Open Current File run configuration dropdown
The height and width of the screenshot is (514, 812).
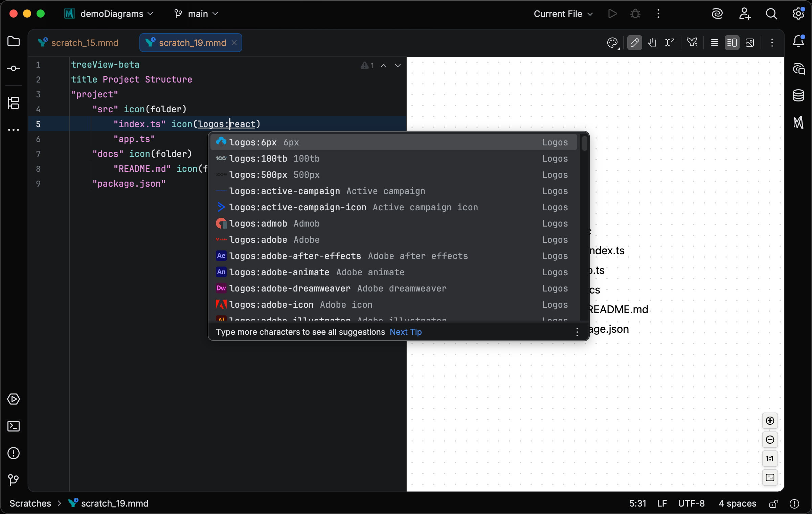(563, 14)
